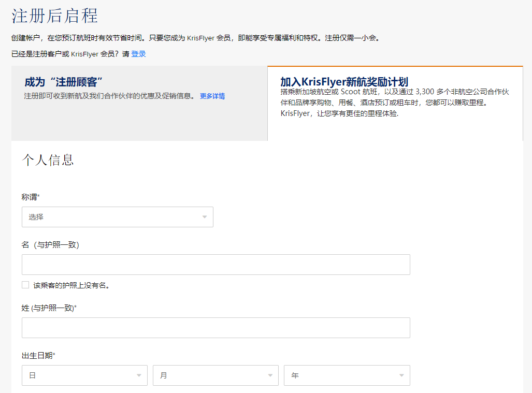Open the 更多详情 link
This screenshot has width=532, height=393.
(212, 96)
